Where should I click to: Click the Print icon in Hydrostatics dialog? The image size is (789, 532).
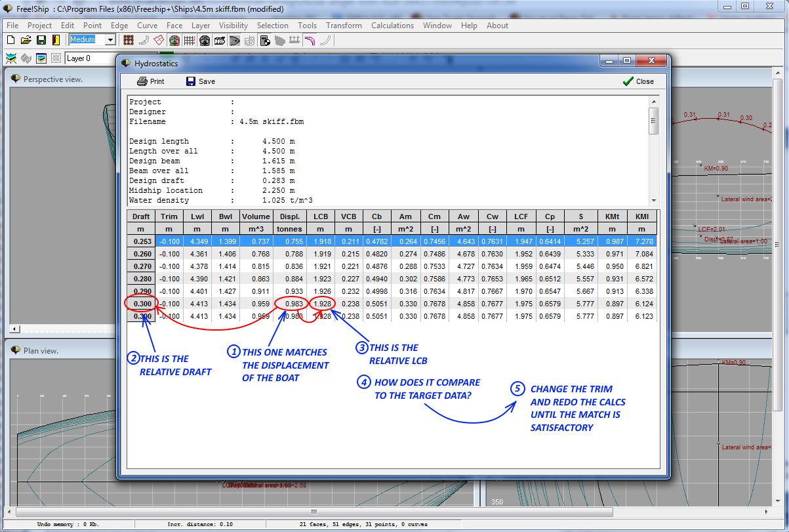(142, 81)
